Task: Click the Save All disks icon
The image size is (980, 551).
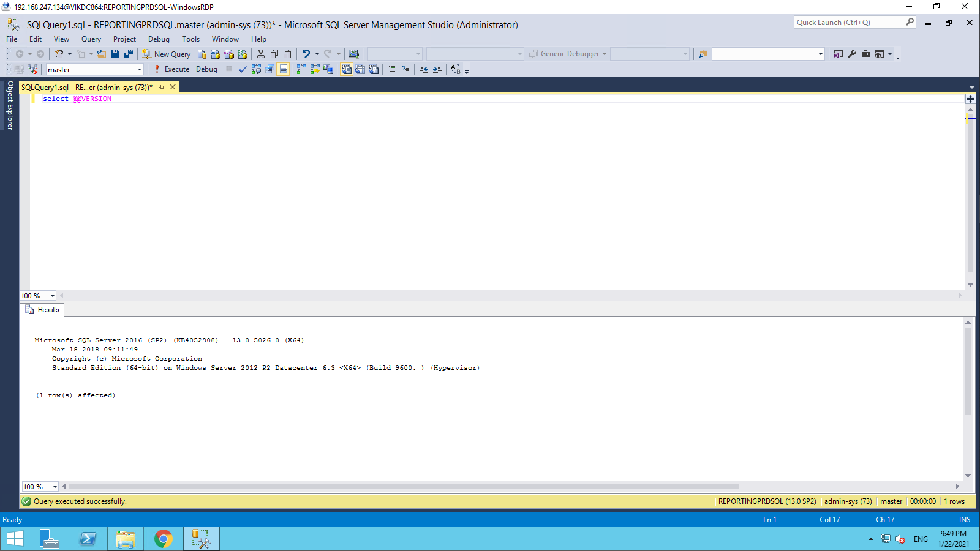Action: 129,54
